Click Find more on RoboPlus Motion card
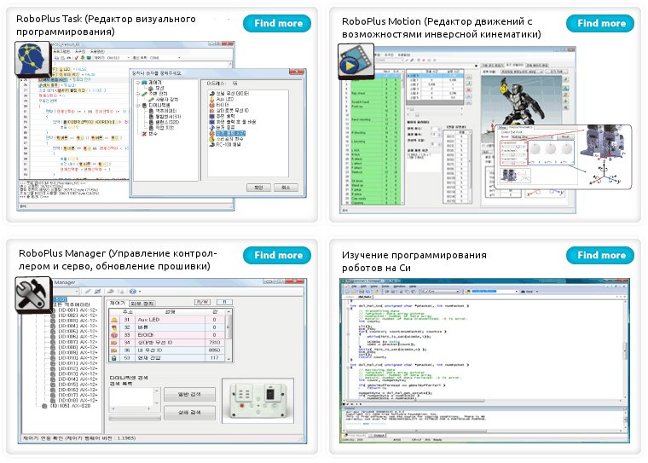Viewport: 648px width, 463px height. 600,23
